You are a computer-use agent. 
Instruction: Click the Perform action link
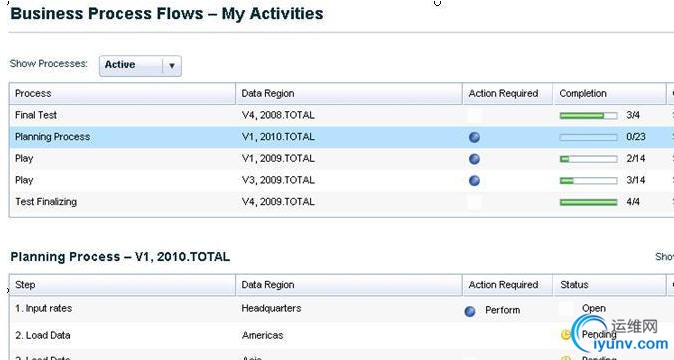[x=502, y=310]
